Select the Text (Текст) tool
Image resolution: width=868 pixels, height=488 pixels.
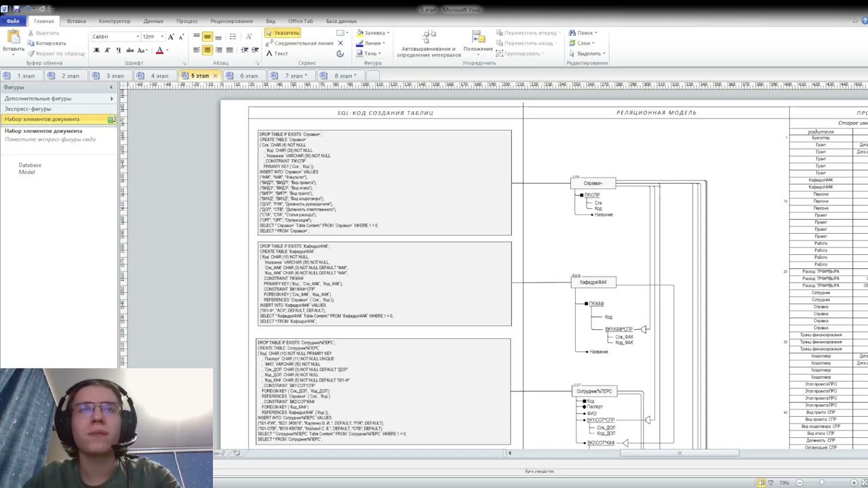coord(277,54)
